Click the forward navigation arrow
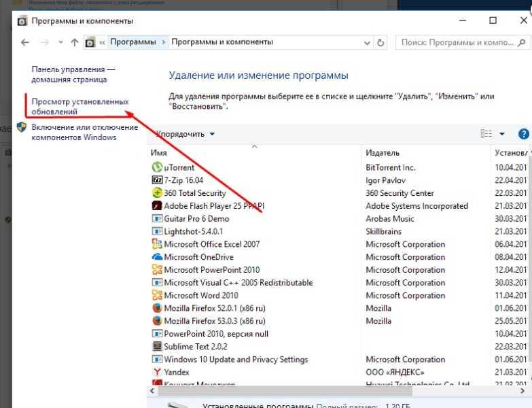Screen dimensions: 532x408 (x=44, y=42)
